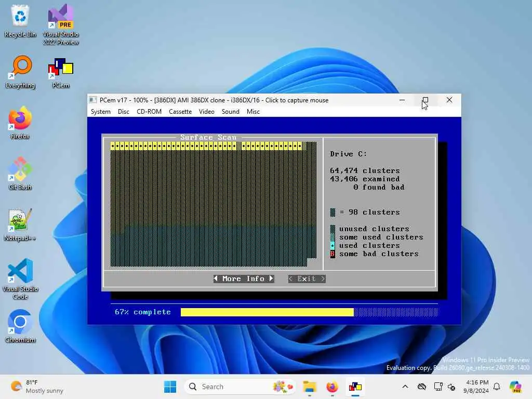Open the Everything search desktop icon

point(20,73)
